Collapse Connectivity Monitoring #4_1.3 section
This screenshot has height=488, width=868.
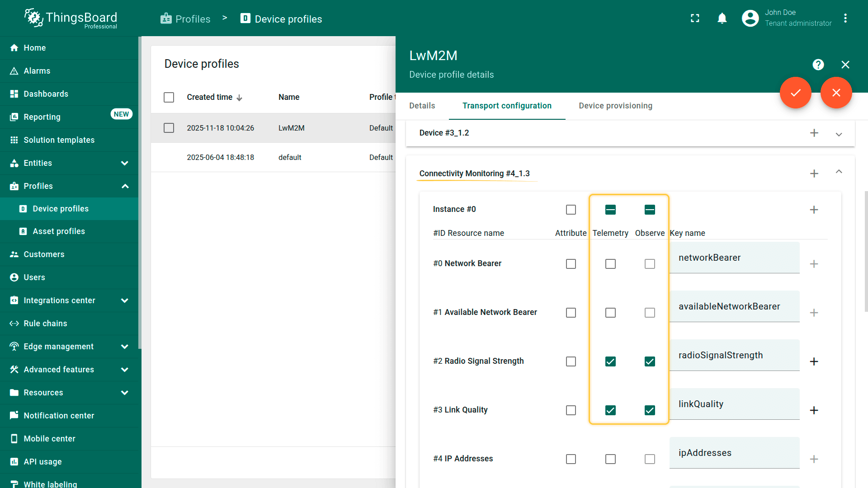tap(839, 172)
